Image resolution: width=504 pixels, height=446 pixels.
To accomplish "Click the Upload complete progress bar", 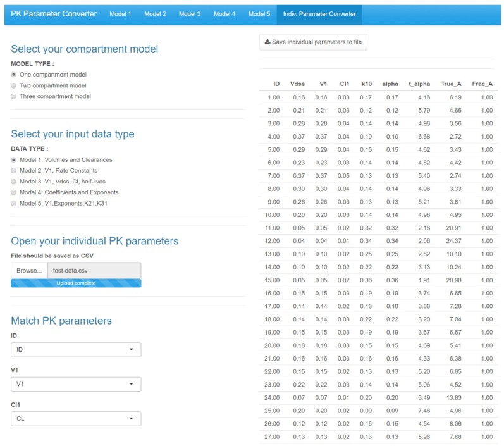I will (76, 283).
